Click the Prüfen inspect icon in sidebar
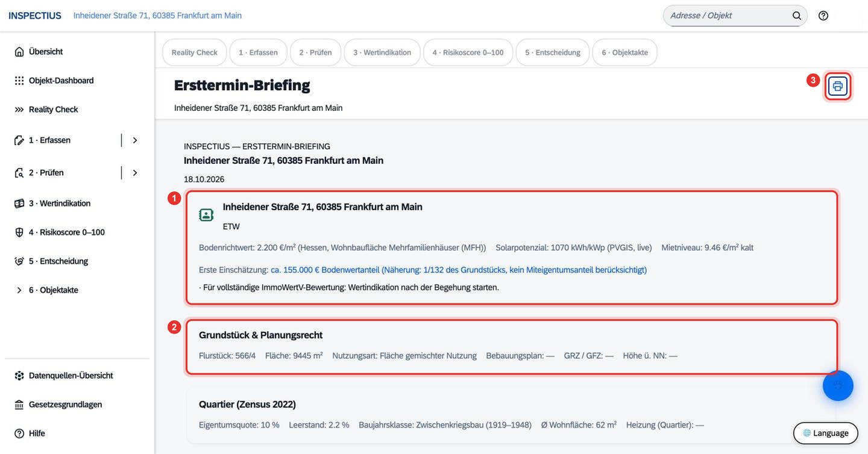Viewport: 868px width, 454px height. coord(19,173)
